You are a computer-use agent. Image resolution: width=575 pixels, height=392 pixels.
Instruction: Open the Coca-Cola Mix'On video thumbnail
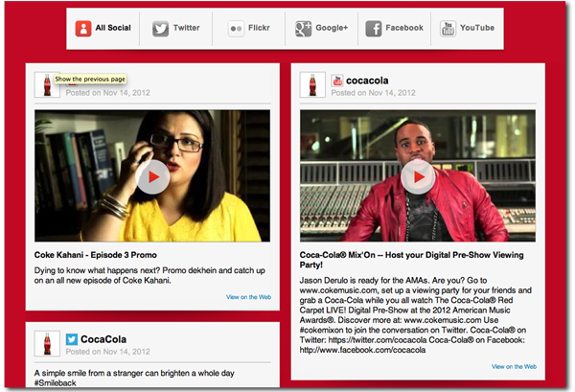418,175
